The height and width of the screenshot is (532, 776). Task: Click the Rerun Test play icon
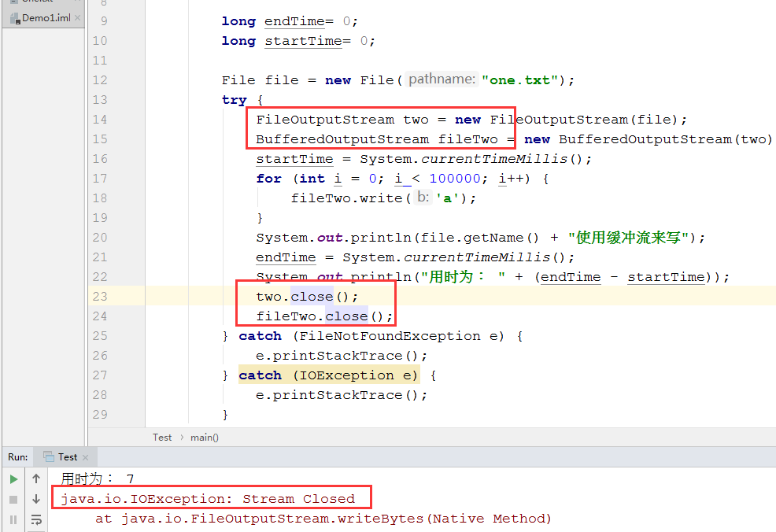click(x=14, y=479)
